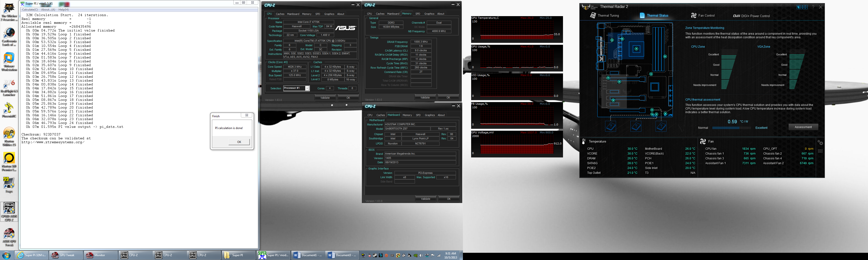Open Thermal Radar monitor settings gears icon

tap(820, 143)
